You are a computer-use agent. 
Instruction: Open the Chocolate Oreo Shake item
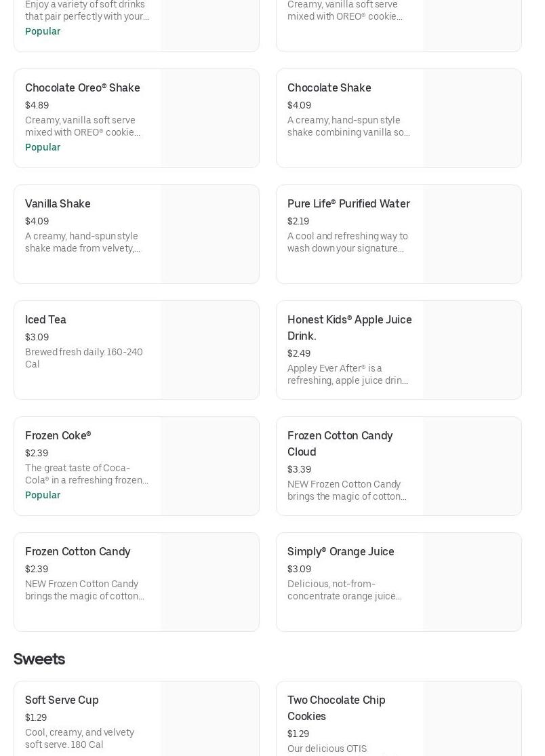click(83, 88)
